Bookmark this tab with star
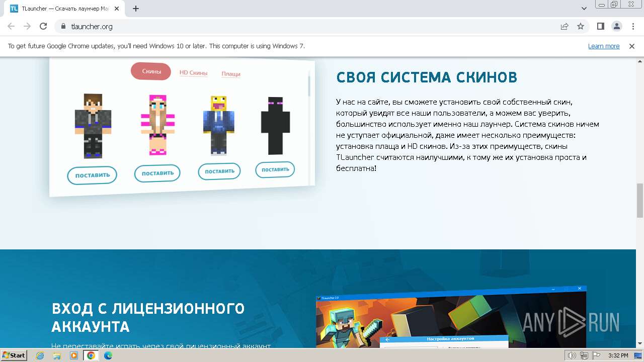644x362 pixels. coord(581,26)
